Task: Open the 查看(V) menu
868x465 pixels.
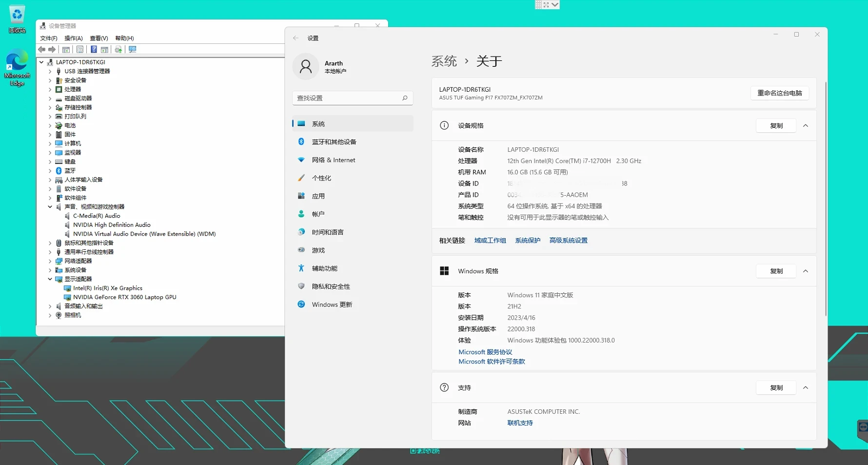Action: (99, 38)
